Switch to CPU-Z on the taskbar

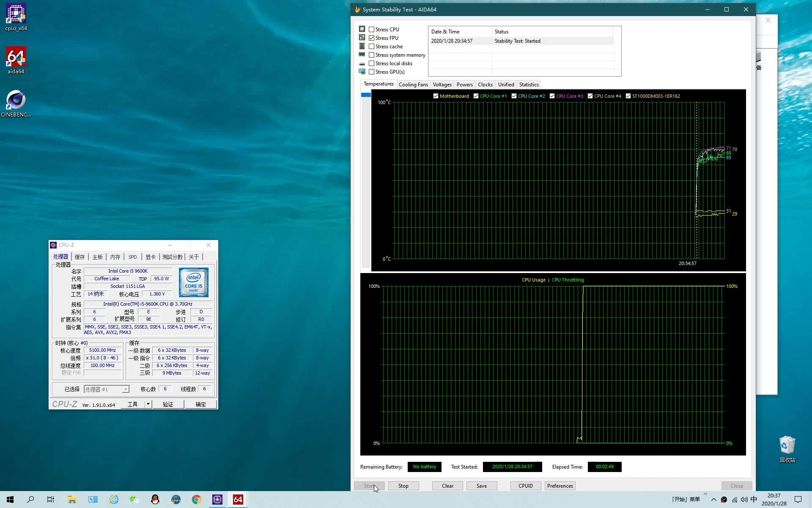217,500
